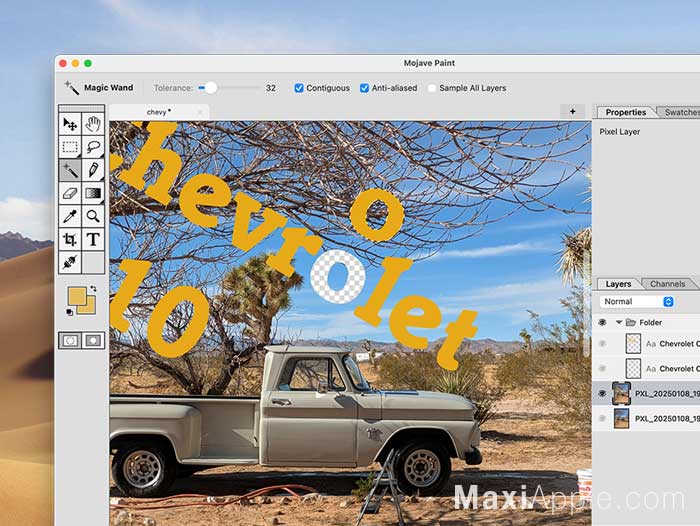Image resolution: width=700 pixels, height=526 pixels.
Task: Show the first Chevrolet text layer
Action: 602,343
